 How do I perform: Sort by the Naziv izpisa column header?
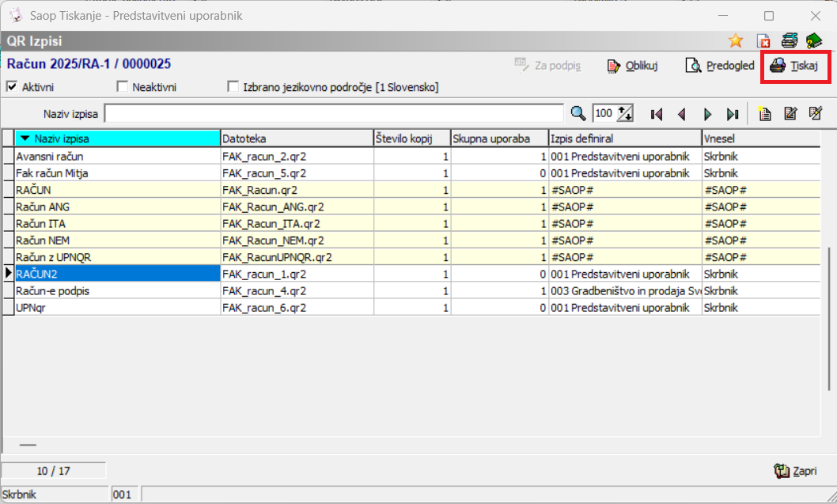(117, 138)
